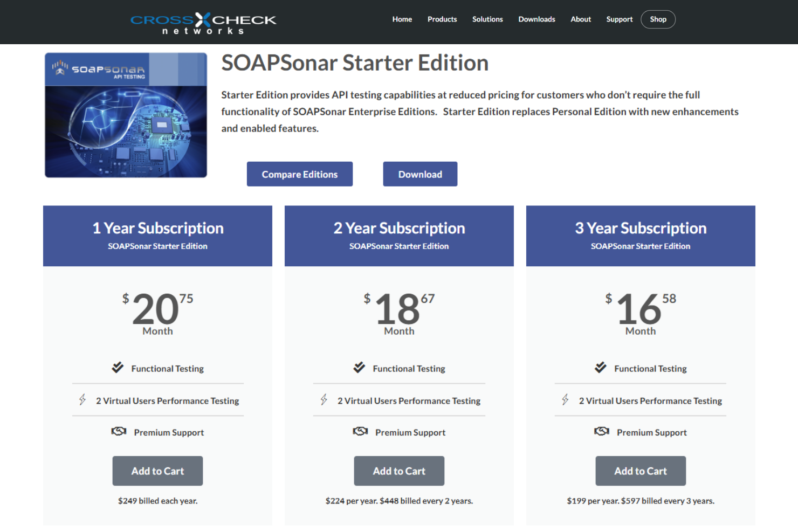This screenshot has width=798, height=532.
Task: Click checkmark icon in 3 Year Functional Testing
Action: (601, 368)
